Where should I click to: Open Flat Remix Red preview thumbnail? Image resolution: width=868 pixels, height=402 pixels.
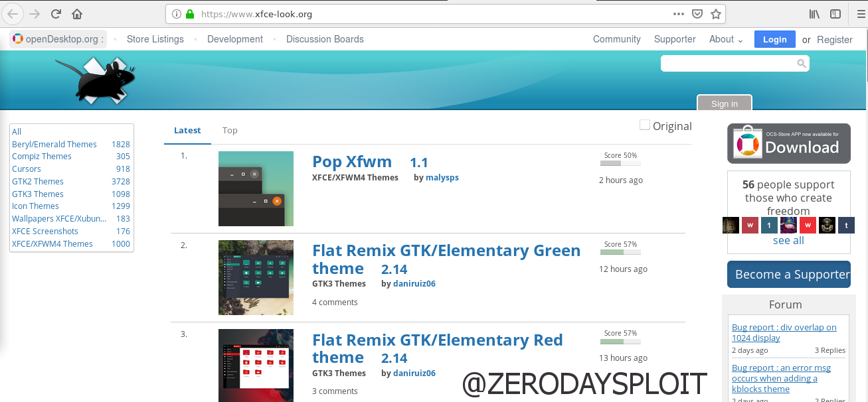point(256,366)
